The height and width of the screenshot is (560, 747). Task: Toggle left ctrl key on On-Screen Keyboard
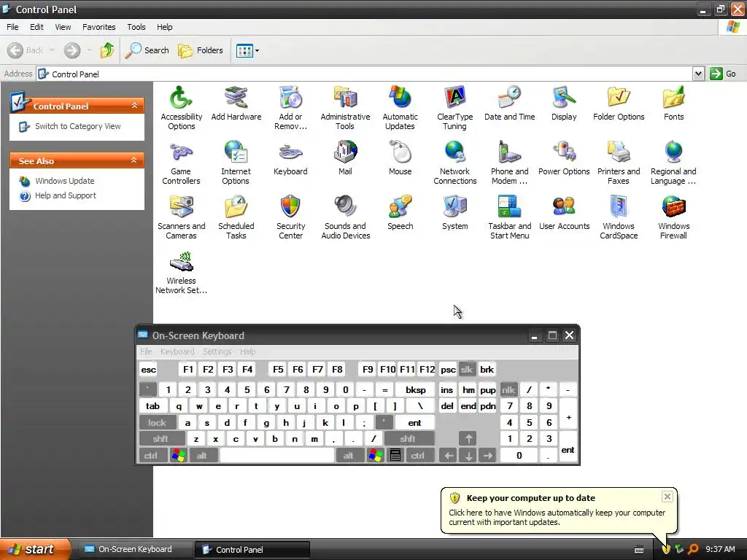[153, 455]
